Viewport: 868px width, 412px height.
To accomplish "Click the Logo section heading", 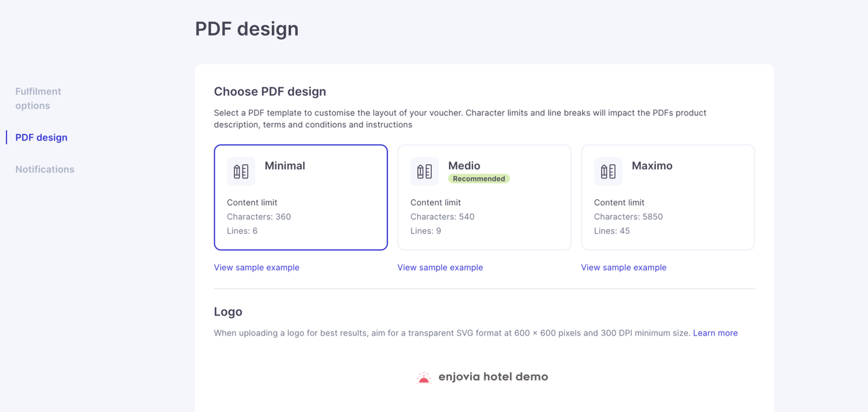I will coord(228,312).
